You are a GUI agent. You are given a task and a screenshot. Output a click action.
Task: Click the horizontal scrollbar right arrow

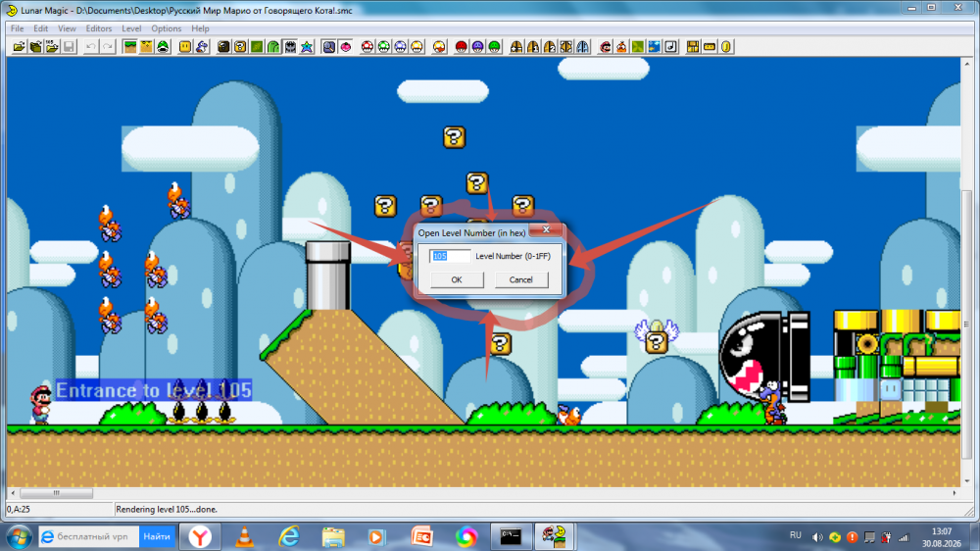[955, 493]
